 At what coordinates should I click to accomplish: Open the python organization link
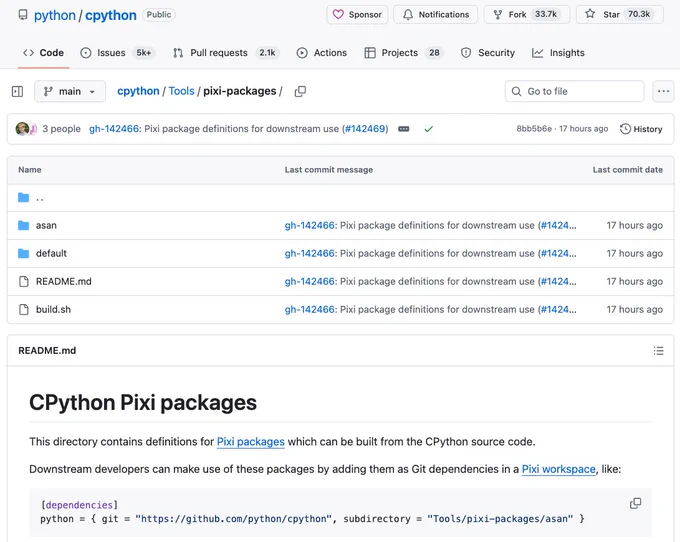click(55, 15)
